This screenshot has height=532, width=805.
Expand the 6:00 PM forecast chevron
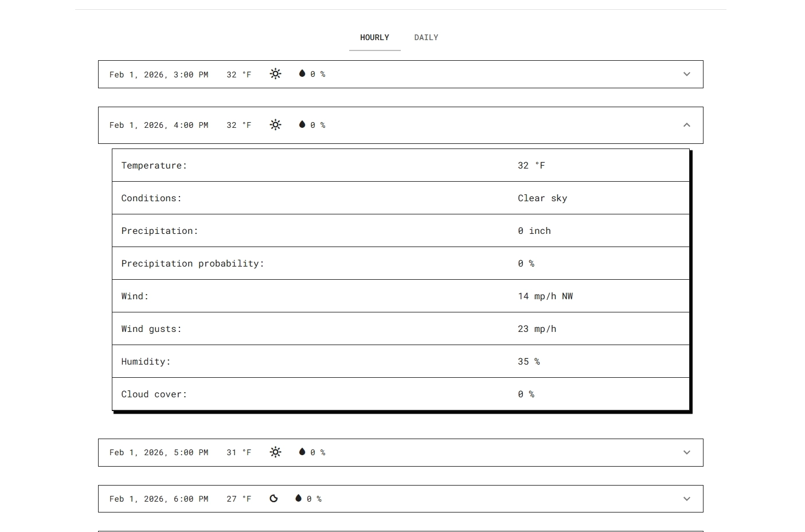tap(686, 499)
